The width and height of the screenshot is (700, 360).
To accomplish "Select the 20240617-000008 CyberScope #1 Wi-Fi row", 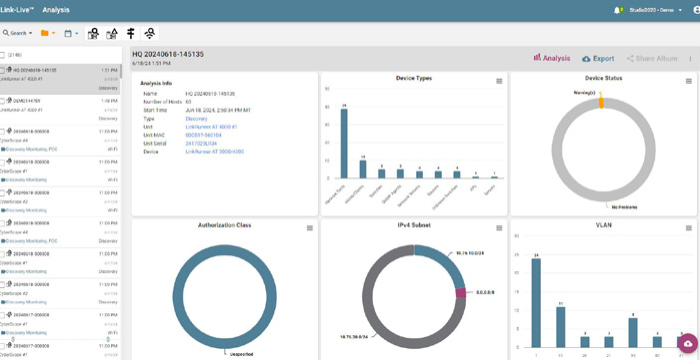I will (60, 324).
